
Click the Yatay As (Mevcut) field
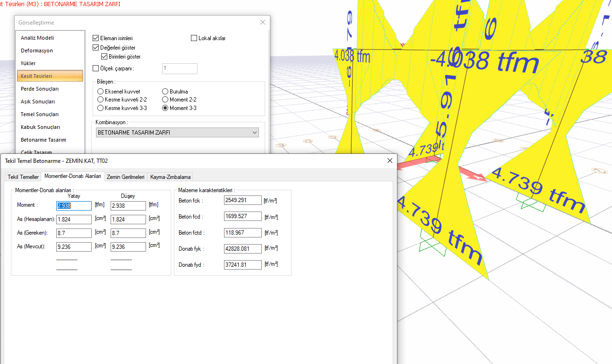click(74, 247)
